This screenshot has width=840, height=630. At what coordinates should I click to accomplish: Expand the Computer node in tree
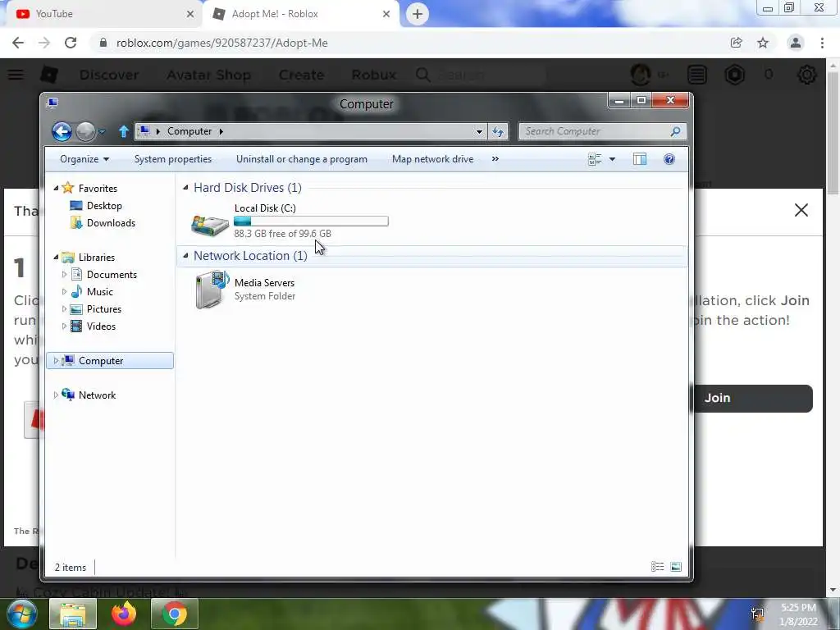click(x=56, y=361)
